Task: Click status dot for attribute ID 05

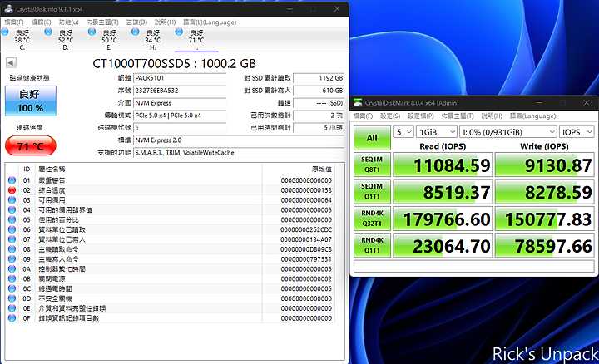Action: (12, 219)
